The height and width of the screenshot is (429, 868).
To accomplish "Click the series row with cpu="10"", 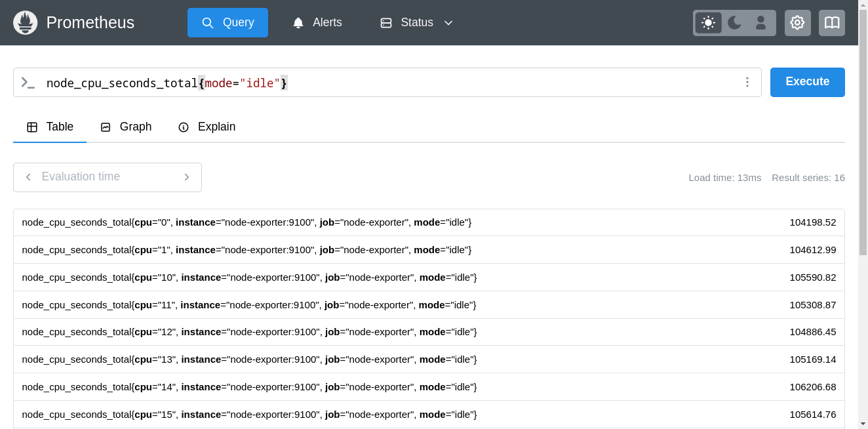I will click(429, 277).
